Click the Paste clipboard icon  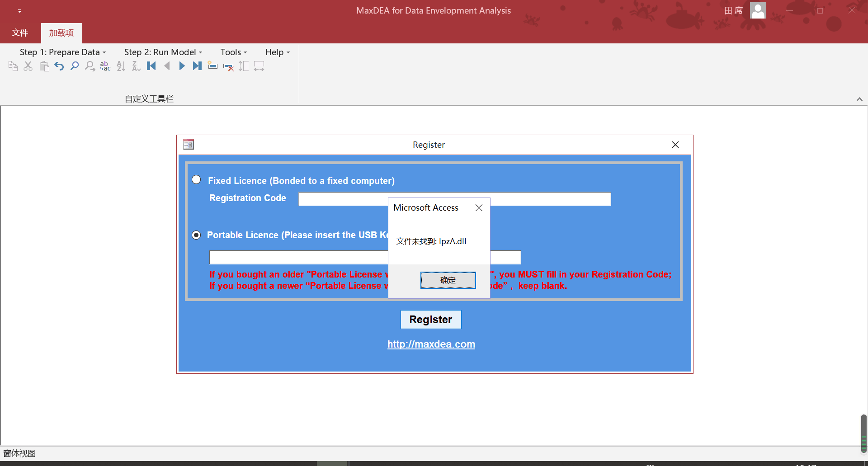44,66
